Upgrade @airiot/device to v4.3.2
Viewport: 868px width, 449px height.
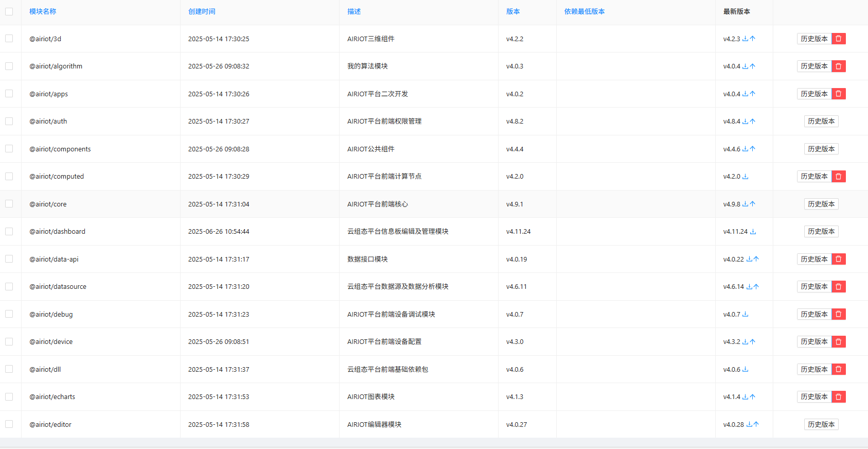click(x=753, y=341)
